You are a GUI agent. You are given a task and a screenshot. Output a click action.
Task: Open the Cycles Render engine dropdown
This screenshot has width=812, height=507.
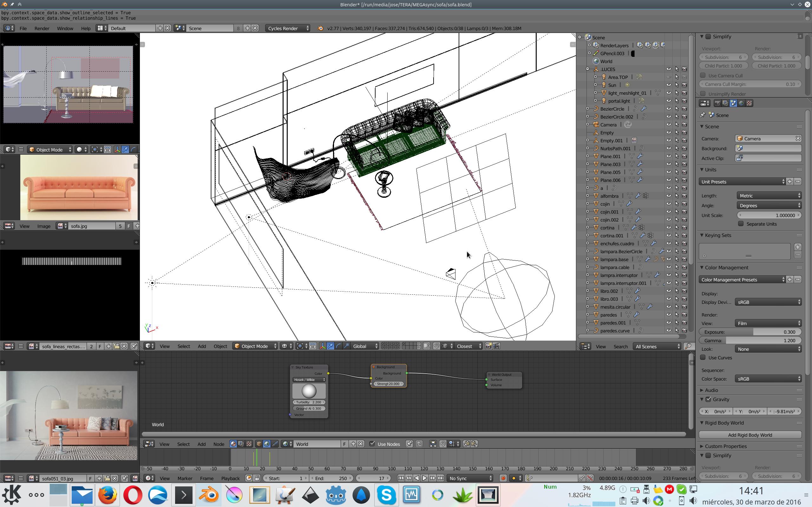point(288,29)
